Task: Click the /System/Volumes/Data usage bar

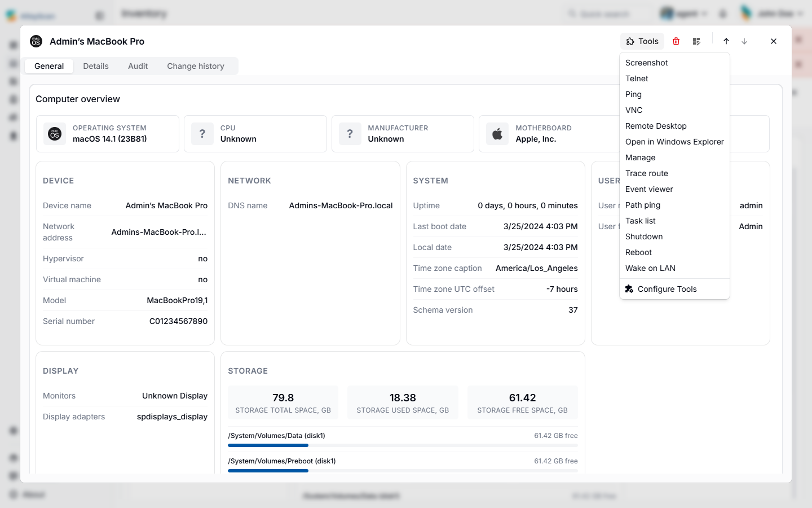Action: [403, 445]
